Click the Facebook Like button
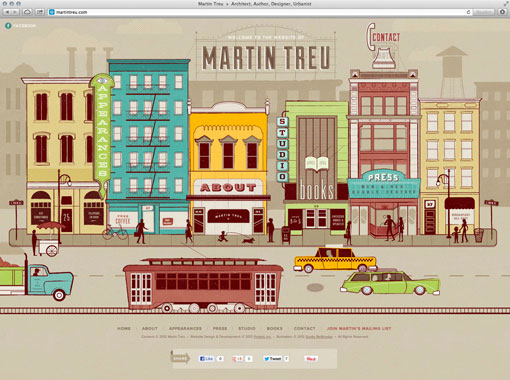 click(x=206, y=359)
